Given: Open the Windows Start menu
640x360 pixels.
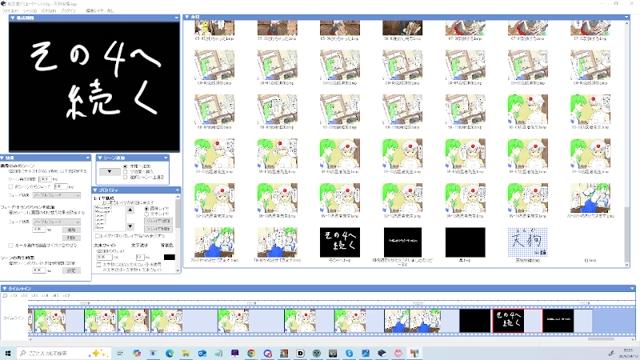Looking at the screenshot, I should (7, 353).
